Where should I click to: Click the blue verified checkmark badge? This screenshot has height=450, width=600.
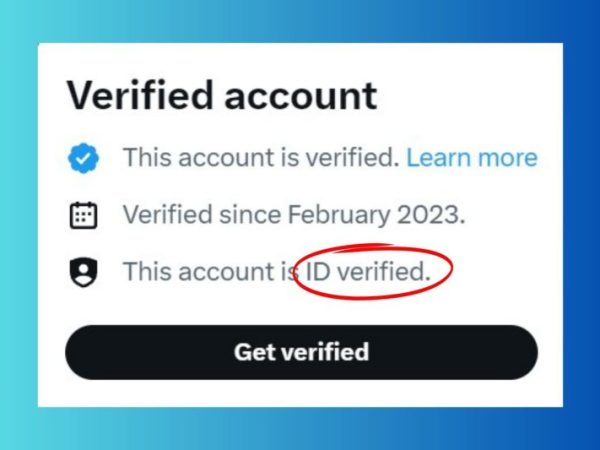click(x=83, y=158)
